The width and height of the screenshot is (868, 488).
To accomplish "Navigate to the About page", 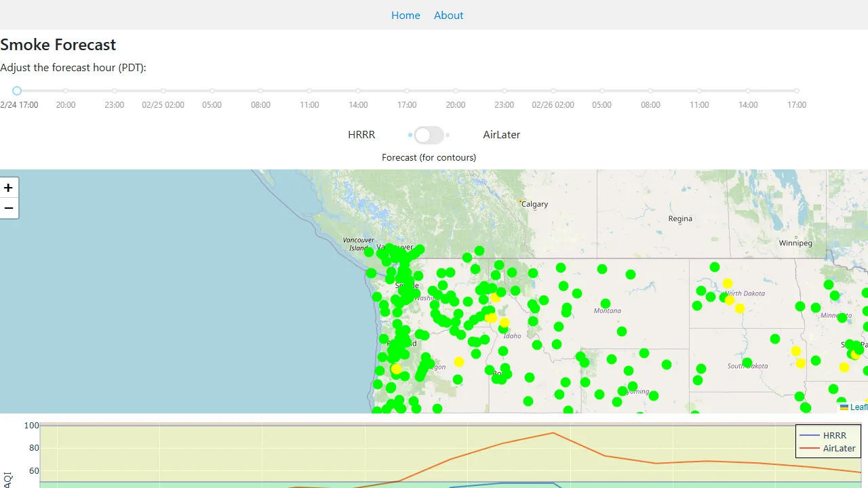I will coord(448,15).
